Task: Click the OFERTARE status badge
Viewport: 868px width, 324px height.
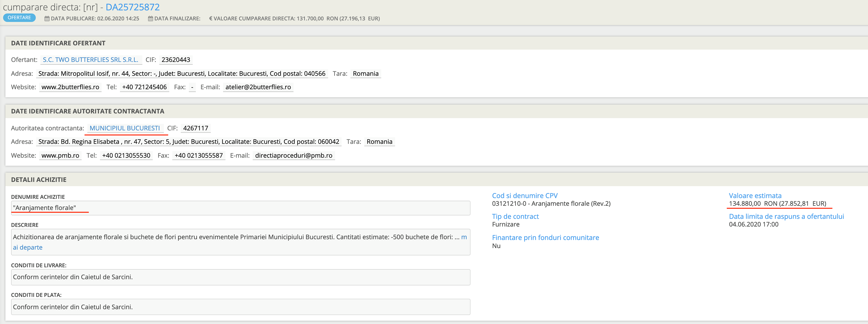Action: point(19,18)
